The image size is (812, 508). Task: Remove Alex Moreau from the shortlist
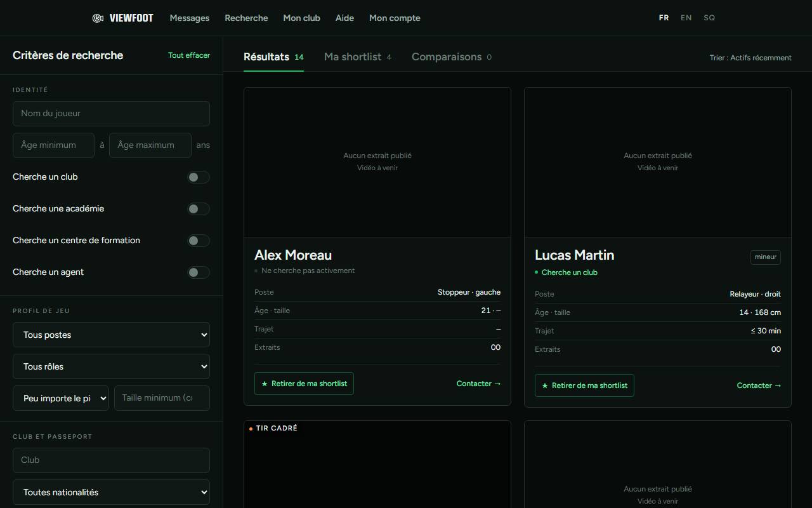(x=304, y=384)
